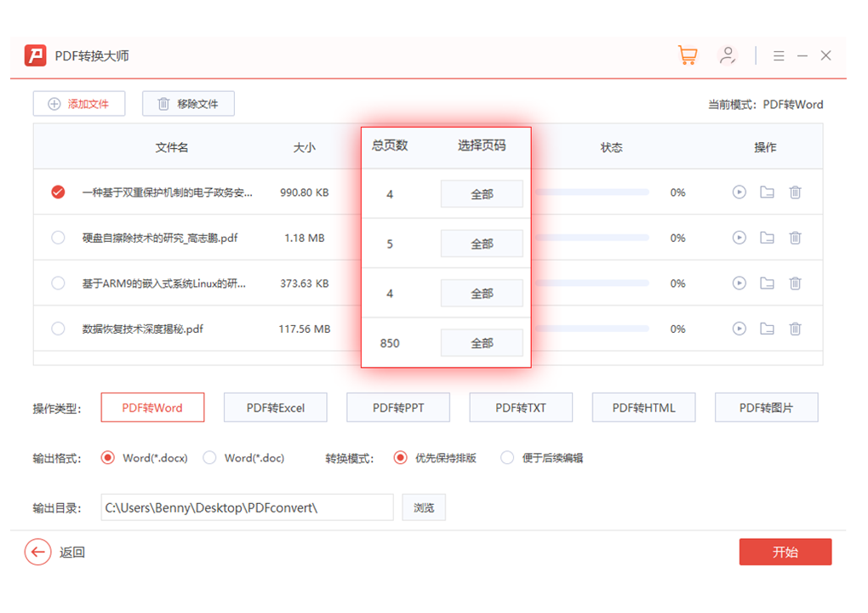868x613 pixels.
Task: Choose Word(*.doc) output format
Action: [210, 458]
